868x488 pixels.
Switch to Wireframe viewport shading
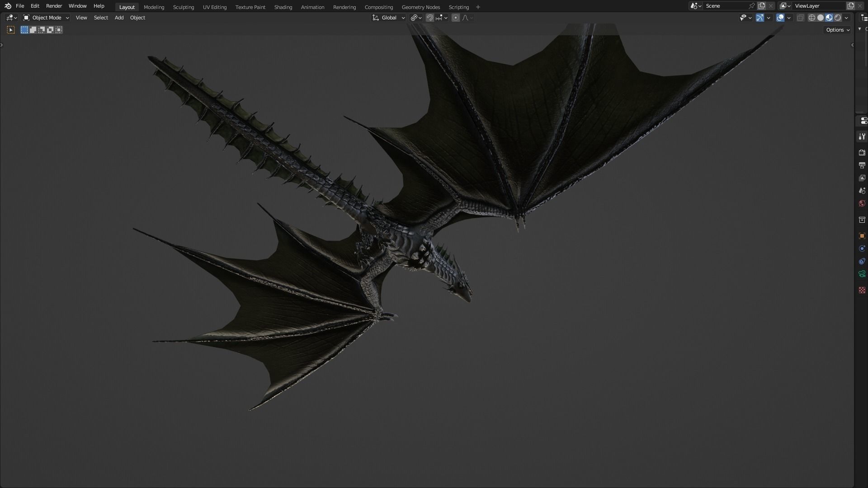coord(812,18)
